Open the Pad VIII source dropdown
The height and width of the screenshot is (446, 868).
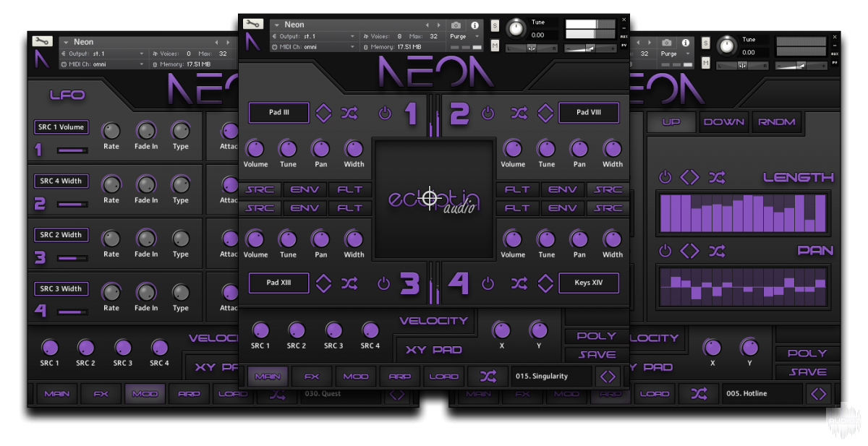(x=589, y=113)
